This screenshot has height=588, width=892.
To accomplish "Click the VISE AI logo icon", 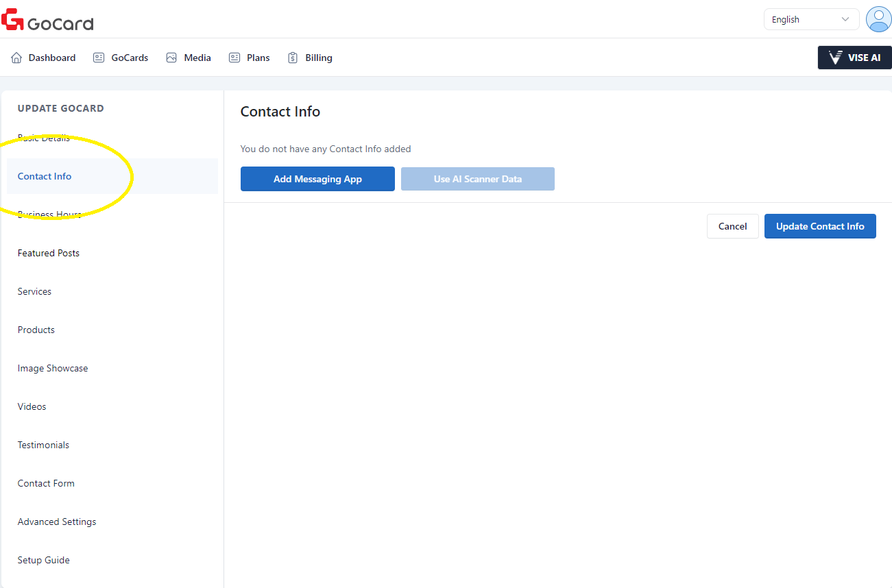I will tap(835, 58).
